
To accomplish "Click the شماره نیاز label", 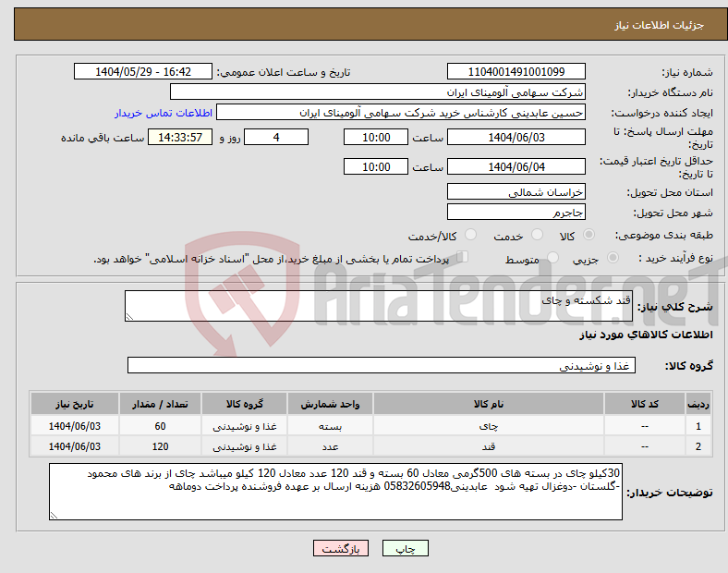I will 686,72.
